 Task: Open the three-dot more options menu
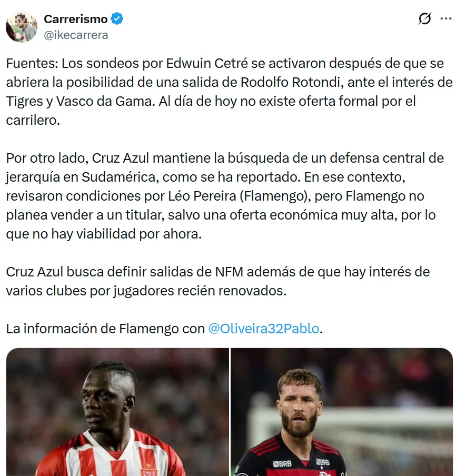[x=445, y=19]
